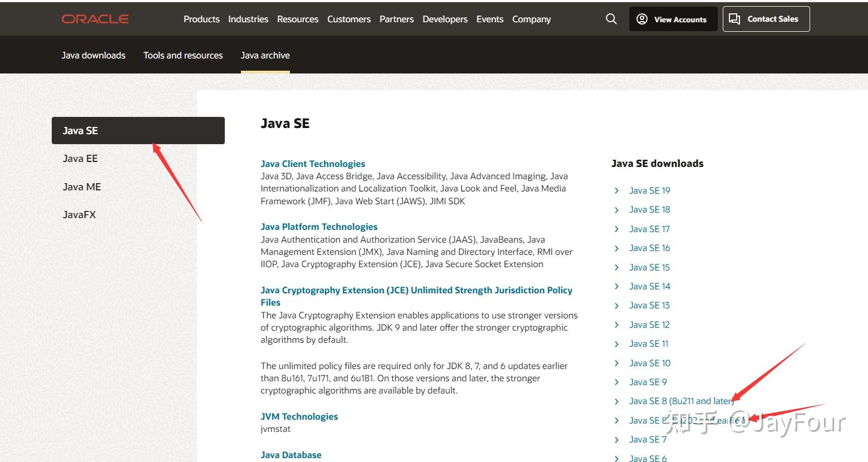The width and height of the screenshot is (868, 462).
Task: Open the Java SE 10 download link
Action: coord(649,363)
